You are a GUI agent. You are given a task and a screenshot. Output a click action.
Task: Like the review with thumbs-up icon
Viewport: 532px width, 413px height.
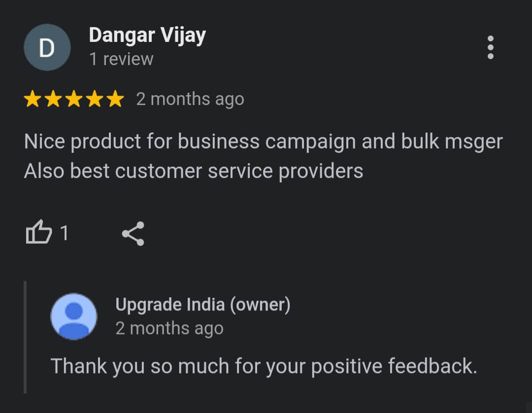pyautogui.click(x=39, y=232)
